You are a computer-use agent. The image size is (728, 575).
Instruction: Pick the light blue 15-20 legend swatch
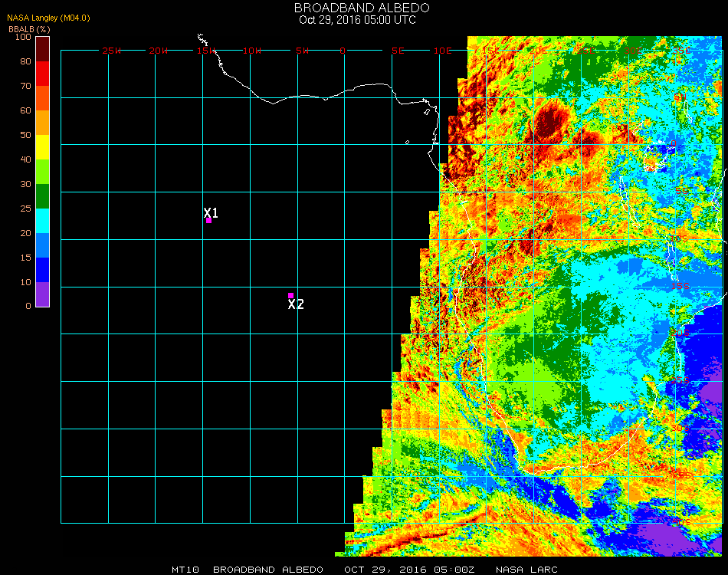click(x=43, y=245)
